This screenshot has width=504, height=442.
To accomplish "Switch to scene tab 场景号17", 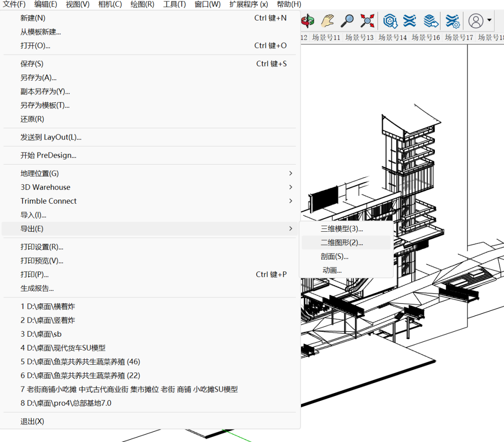I will tap(459, 38).
